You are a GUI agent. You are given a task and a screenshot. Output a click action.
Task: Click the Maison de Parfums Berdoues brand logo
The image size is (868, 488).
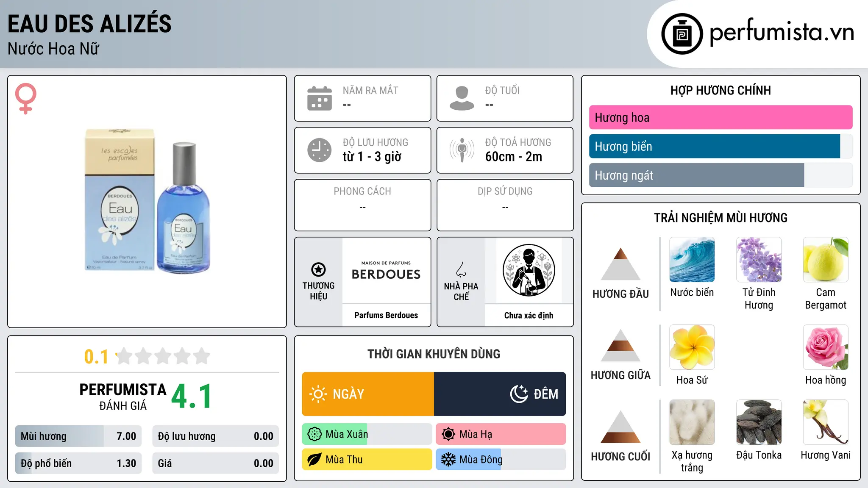386,271
